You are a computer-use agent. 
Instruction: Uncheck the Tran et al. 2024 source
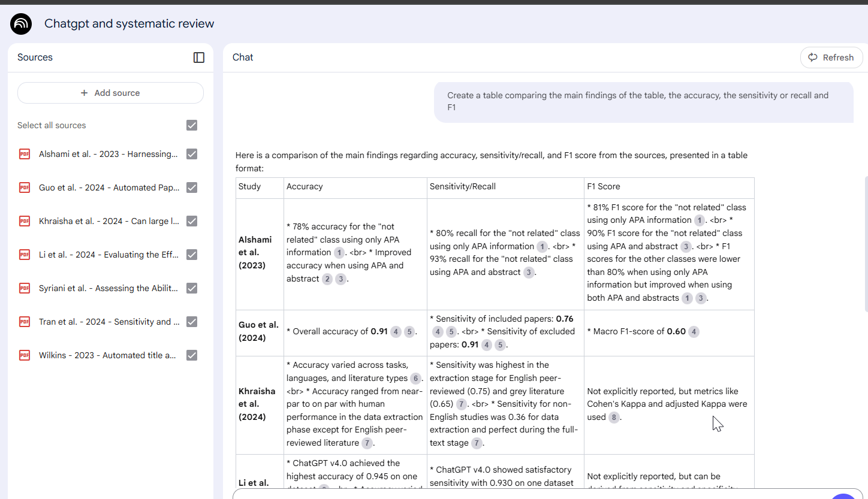[x=192, y=322]
